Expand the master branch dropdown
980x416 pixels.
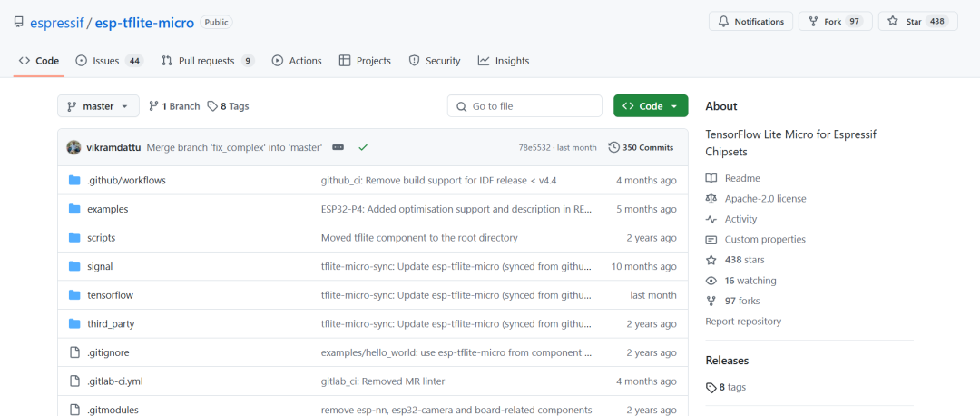point(98,106)
